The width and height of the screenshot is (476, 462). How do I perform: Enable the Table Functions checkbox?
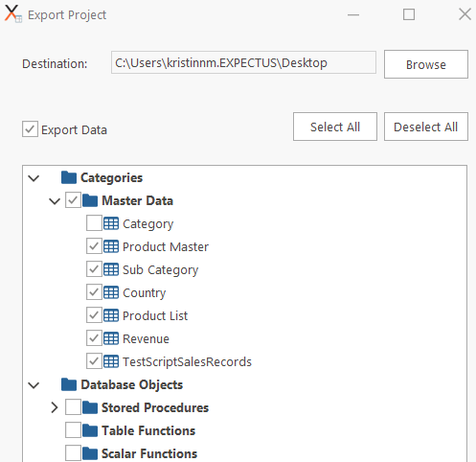[73, 430]
